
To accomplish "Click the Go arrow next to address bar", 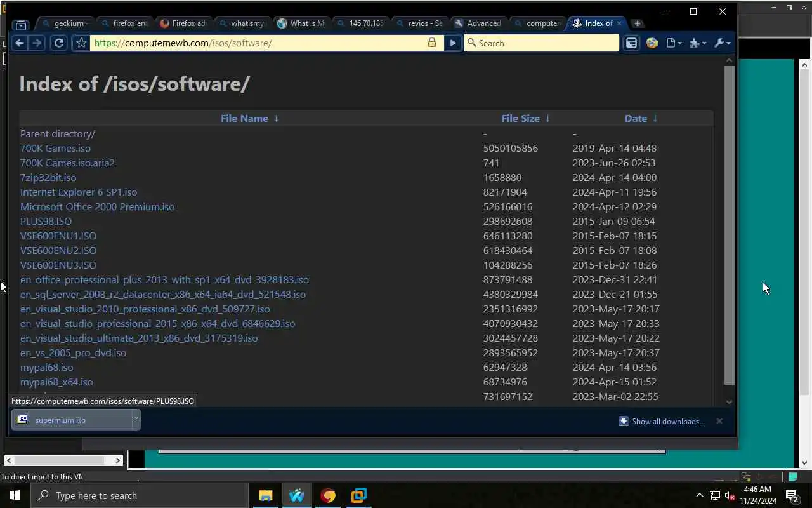I will point(452,43).
